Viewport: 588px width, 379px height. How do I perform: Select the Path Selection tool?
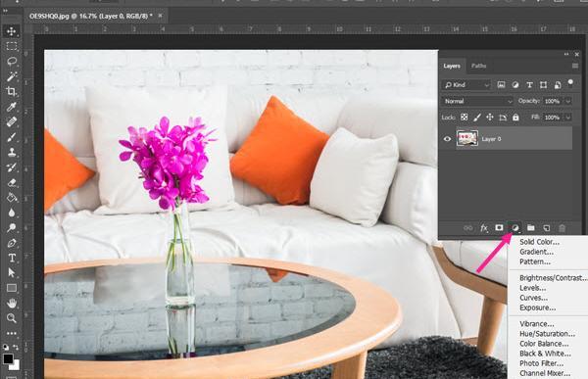pyautogui.click(x=11, y=272)
